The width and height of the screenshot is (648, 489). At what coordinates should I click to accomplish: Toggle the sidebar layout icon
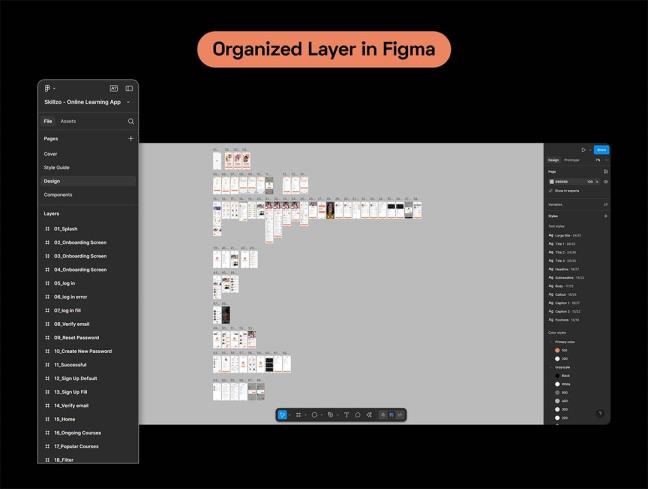[129, 88]
